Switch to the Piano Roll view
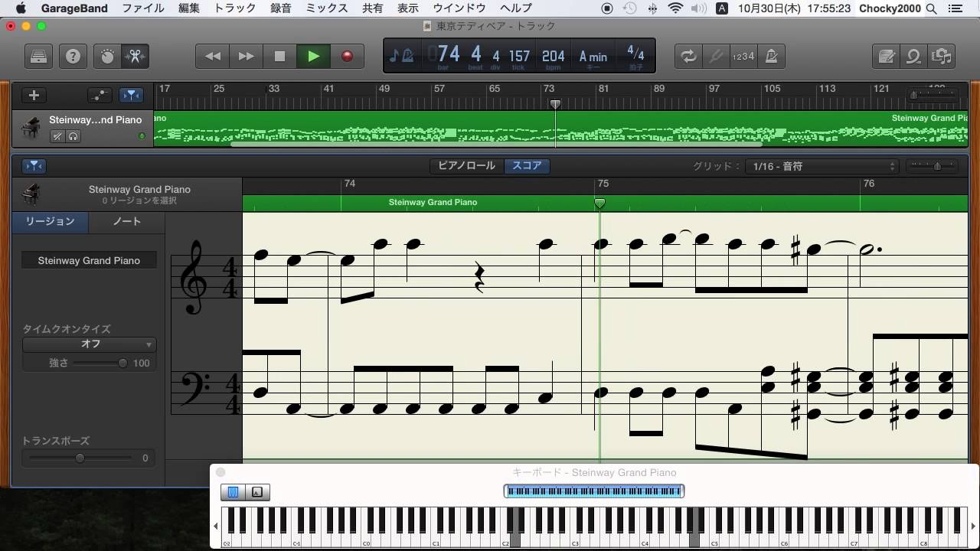 [466, 165]
